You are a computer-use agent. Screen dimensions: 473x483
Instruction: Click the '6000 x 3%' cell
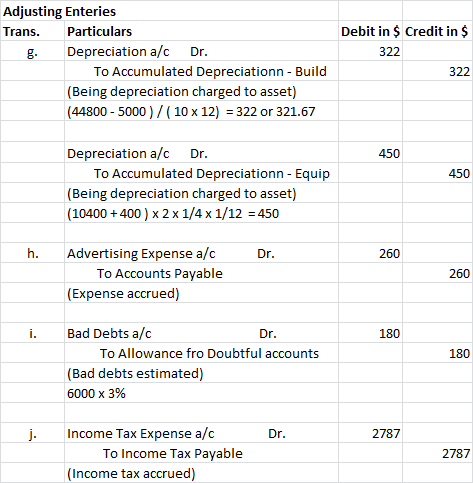[201, 393]
